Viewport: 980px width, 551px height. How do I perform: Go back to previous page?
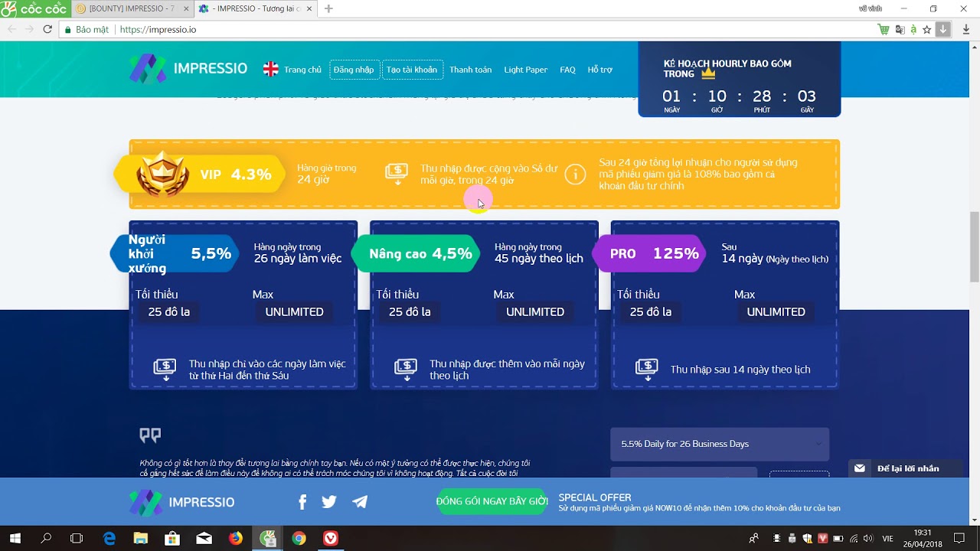coord(11,29)
